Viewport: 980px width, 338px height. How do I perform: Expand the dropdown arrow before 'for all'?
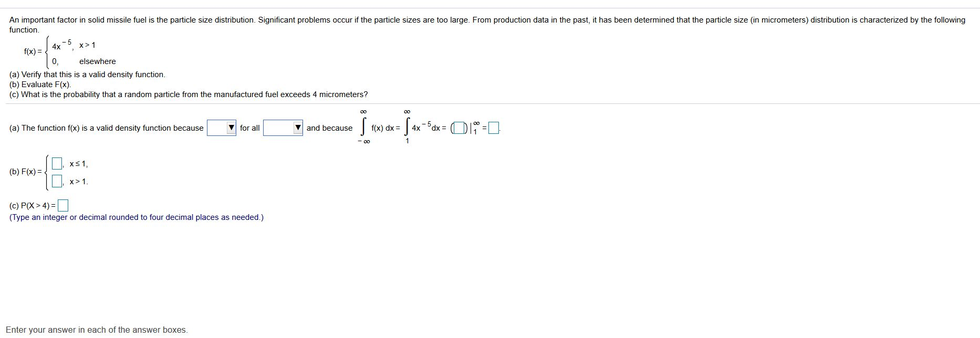(x=230, y=128)
